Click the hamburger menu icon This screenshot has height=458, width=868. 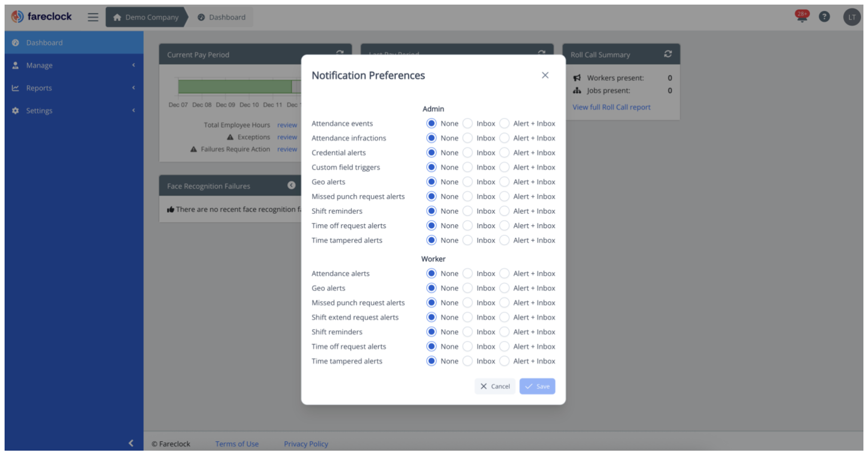(93, 17)
